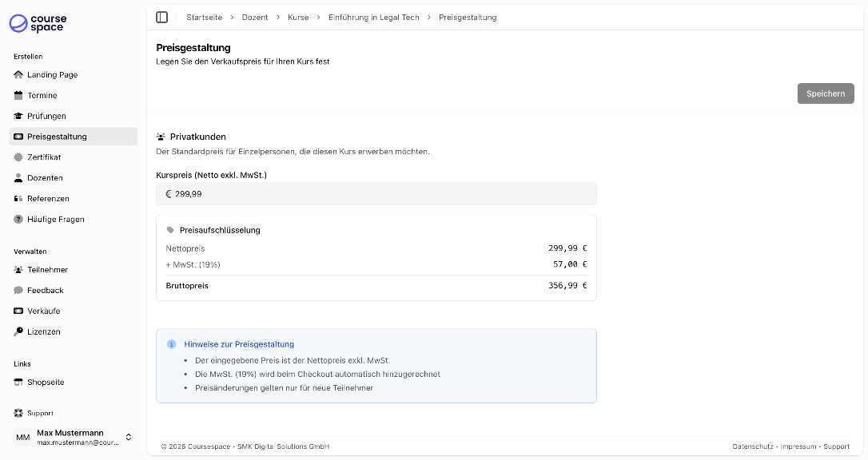This screenshot has width=868, height=460.
Task: Click the graduation cap icon for Prüfungen
Action: click(18, 116)
